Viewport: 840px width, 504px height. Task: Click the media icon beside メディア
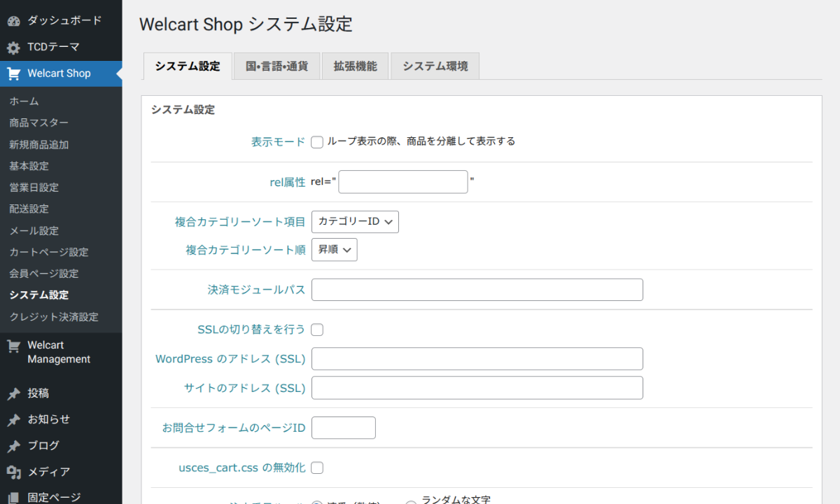coord(13,472)
